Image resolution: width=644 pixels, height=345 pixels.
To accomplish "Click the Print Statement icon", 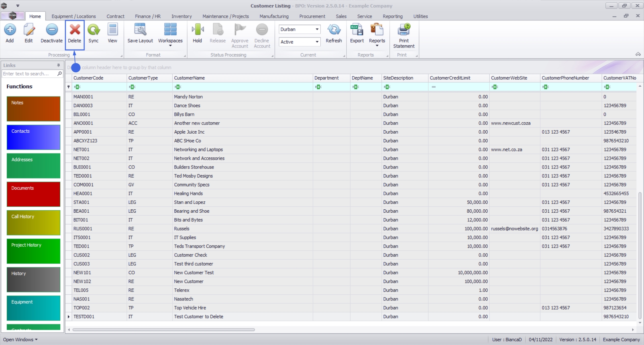I will (404, 30).
